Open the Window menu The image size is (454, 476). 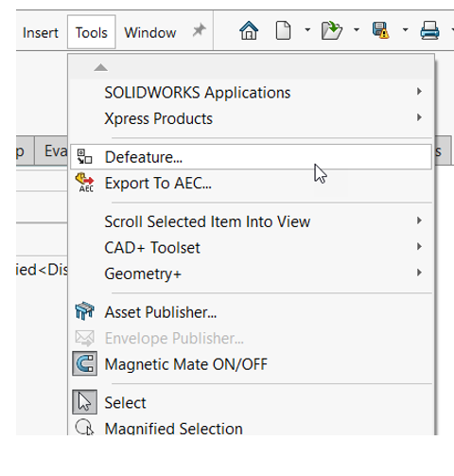[150, 32]
